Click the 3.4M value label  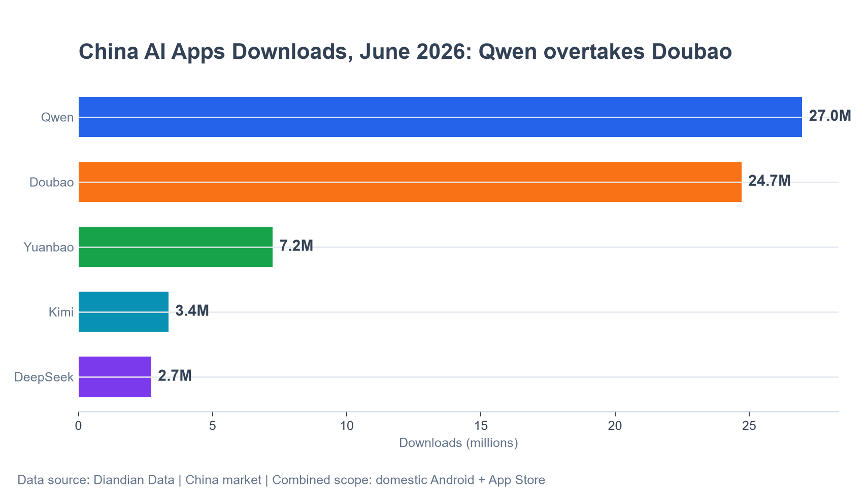coord(192,310)
